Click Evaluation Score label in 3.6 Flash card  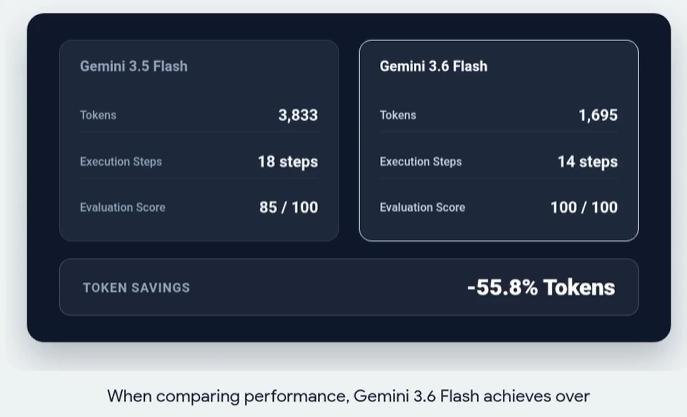coord(422,207)
